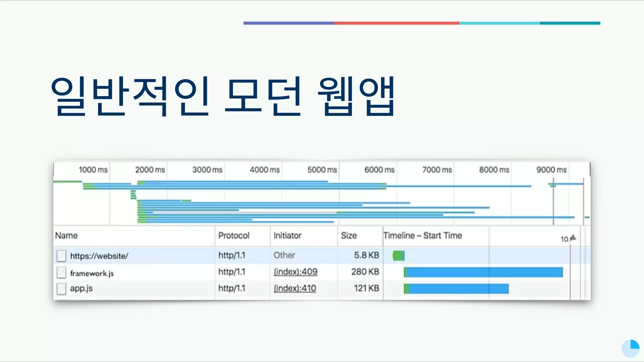Click the pie progress icon in the corner
The height and width of the screenshot is (362, 644).
click(x=630, y=348)
